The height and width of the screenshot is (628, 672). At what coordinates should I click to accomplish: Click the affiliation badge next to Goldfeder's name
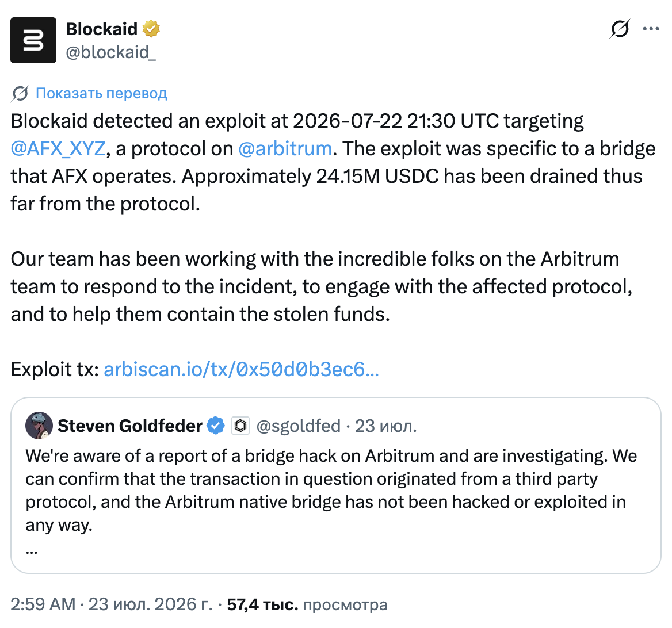click(x=240, y=426)
